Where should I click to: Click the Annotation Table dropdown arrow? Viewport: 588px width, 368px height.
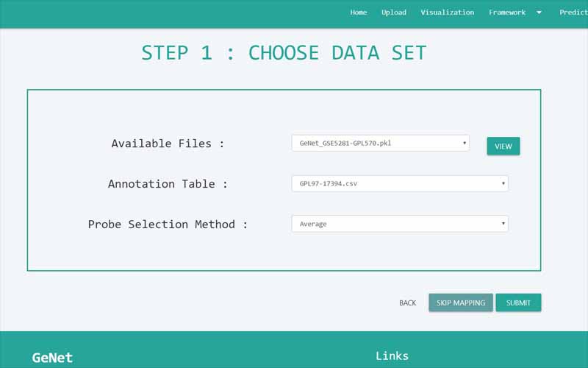click(503, 183)
